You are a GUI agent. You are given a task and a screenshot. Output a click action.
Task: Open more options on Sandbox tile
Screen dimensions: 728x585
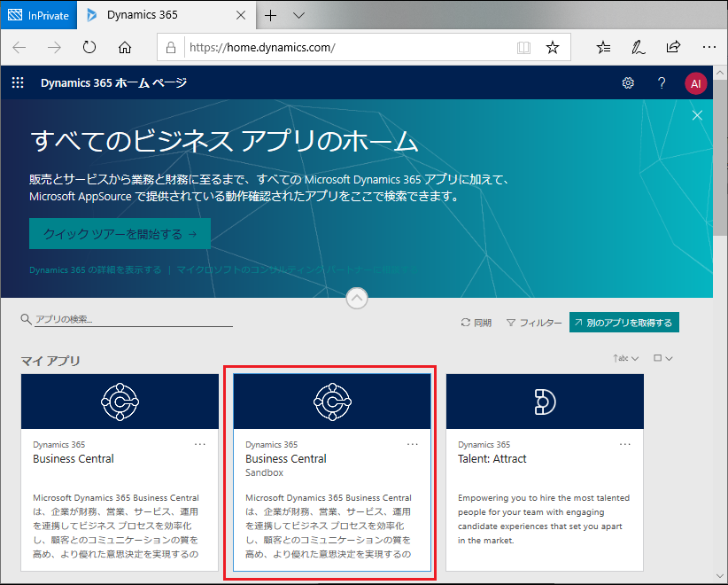point(413,444)
